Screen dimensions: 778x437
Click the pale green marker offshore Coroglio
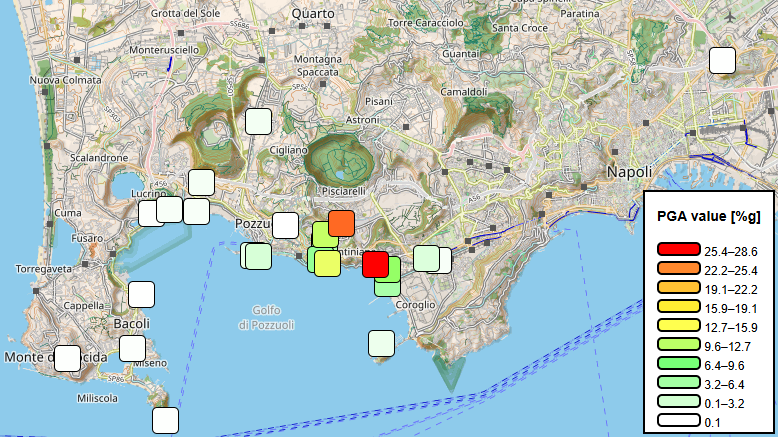click(382, 344)
